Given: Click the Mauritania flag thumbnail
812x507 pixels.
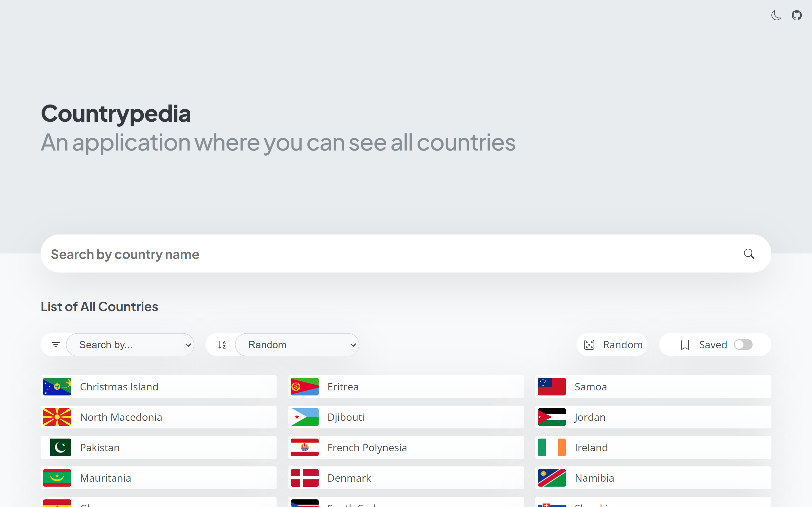Looking at the screenshot, I should 57,478.
